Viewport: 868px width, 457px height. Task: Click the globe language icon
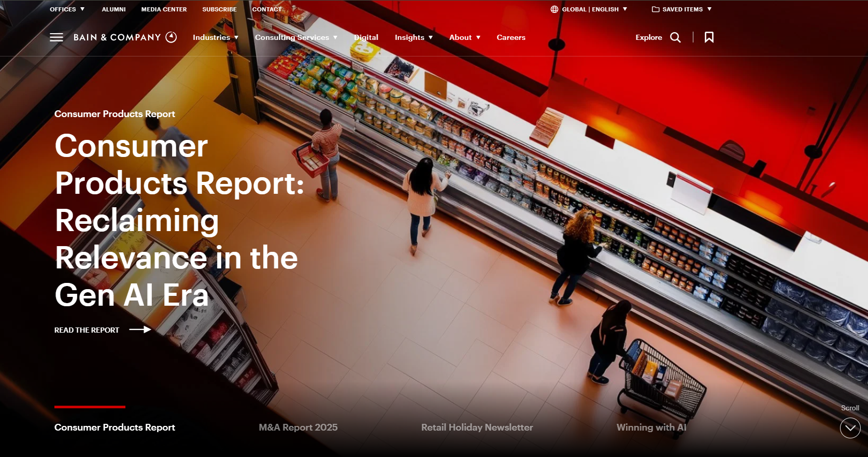point(554,9)
